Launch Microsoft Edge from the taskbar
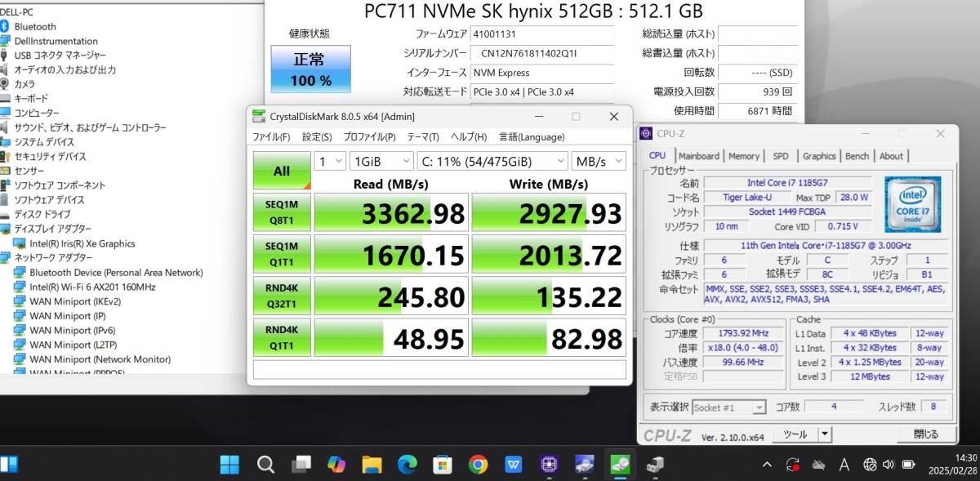Image resolution: width=980 pixels, height=481 pixels. pyautogui.click(x=408, y=465)
